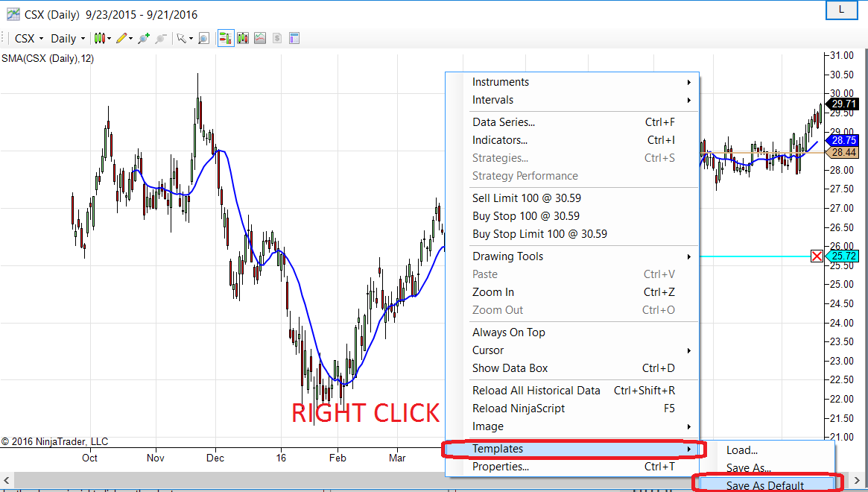868x492 pixels.
Task: Click the Oct label on the date axis
Action: 89,458
